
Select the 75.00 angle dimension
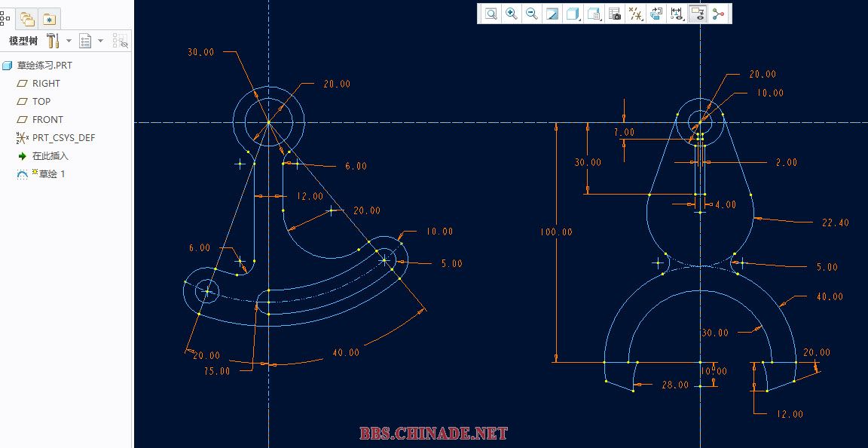(216, 372)
